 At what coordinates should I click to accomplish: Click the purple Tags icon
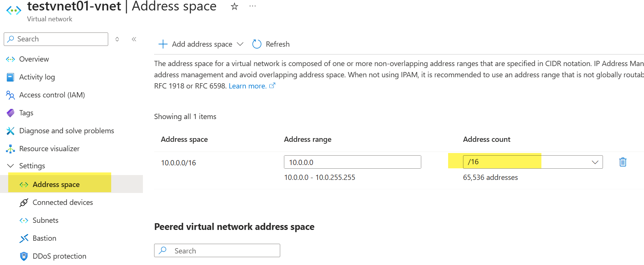10,113
